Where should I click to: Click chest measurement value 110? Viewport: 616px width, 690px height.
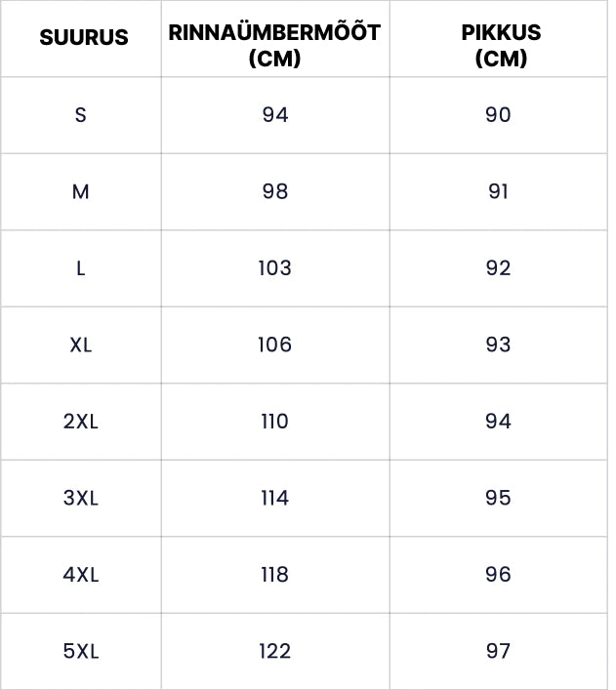[x=275, y=422]
